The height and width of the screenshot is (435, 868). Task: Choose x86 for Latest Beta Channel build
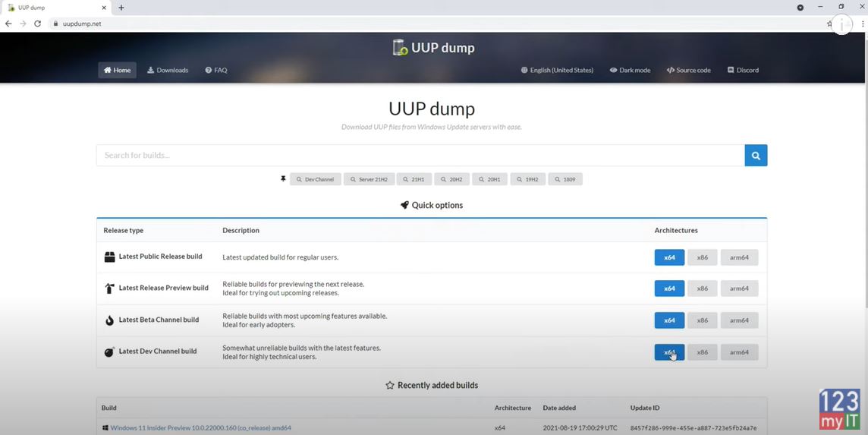point(703,320)
